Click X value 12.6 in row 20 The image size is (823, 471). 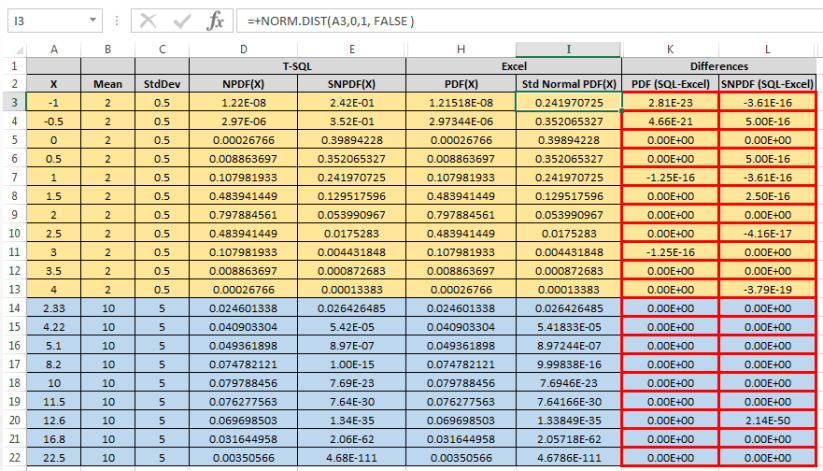pyautogui.click(x=54, y=421)
